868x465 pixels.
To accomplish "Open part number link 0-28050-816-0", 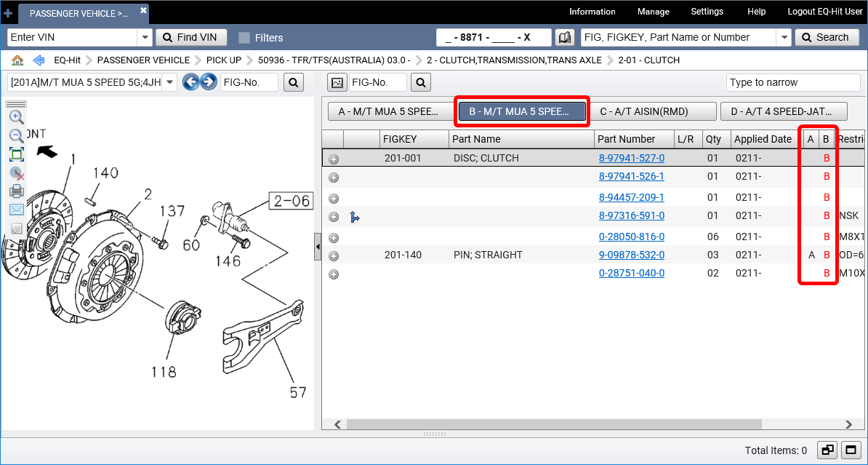I will [x=632, y=237].
